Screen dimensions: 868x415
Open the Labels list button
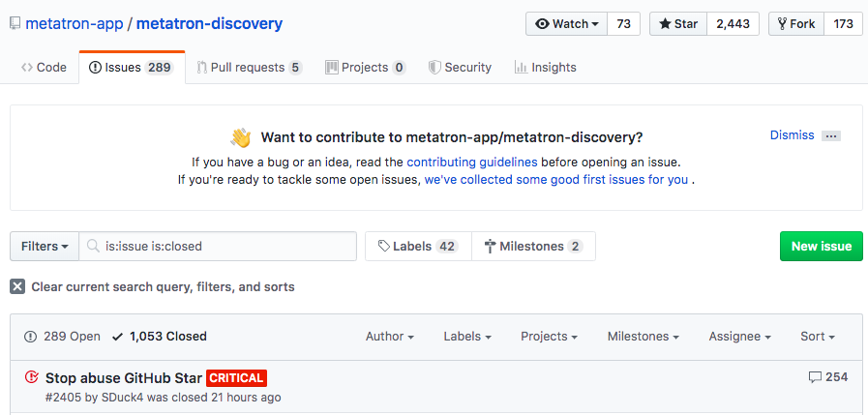[x=418, y=247]
